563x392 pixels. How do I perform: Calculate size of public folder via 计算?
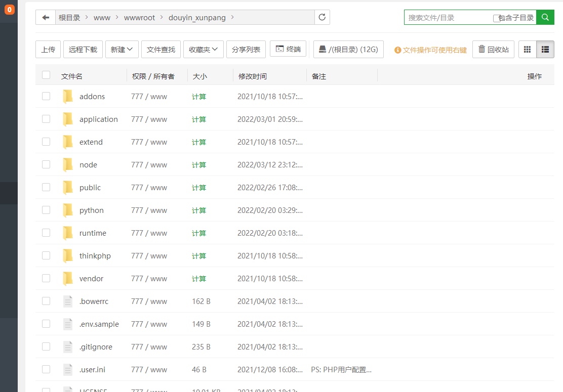click(199, 188)
